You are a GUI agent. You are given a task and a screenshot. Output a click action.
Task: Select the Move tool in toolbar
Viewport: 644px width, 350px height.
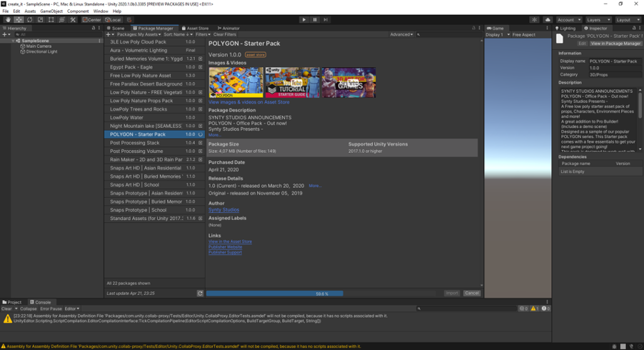19,20
